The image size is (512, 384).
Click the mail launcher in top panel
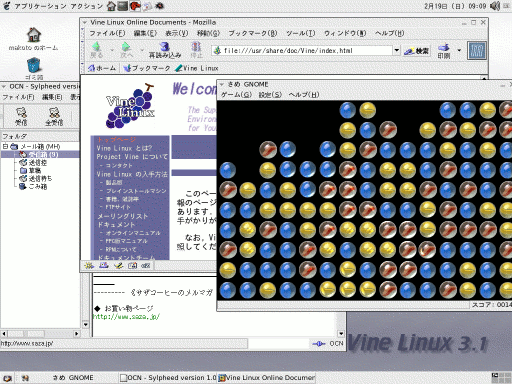click(147, 6)
